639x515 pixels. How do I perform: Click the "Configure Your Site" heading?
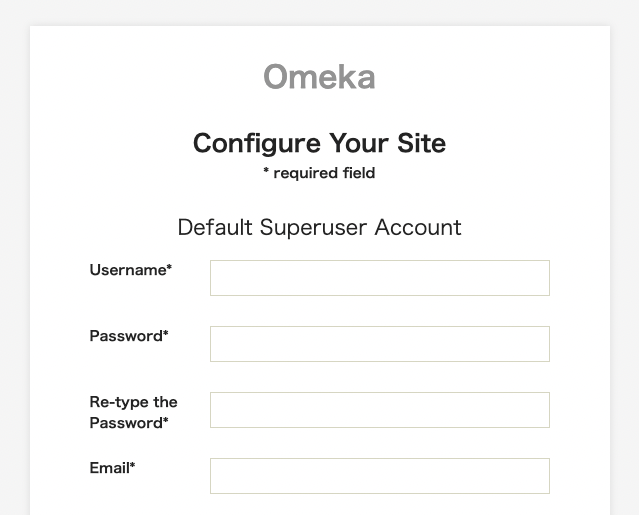click(x=319, y=143)
